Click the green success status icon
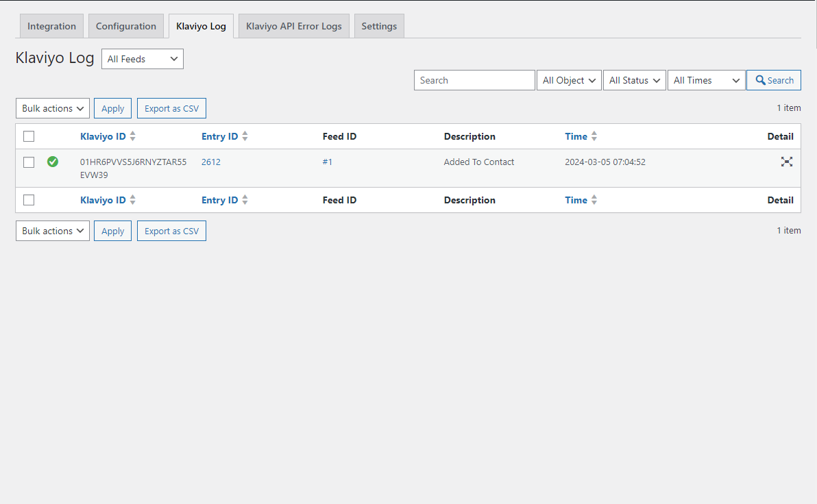This screenshot has width=817, height=504. 53,162
